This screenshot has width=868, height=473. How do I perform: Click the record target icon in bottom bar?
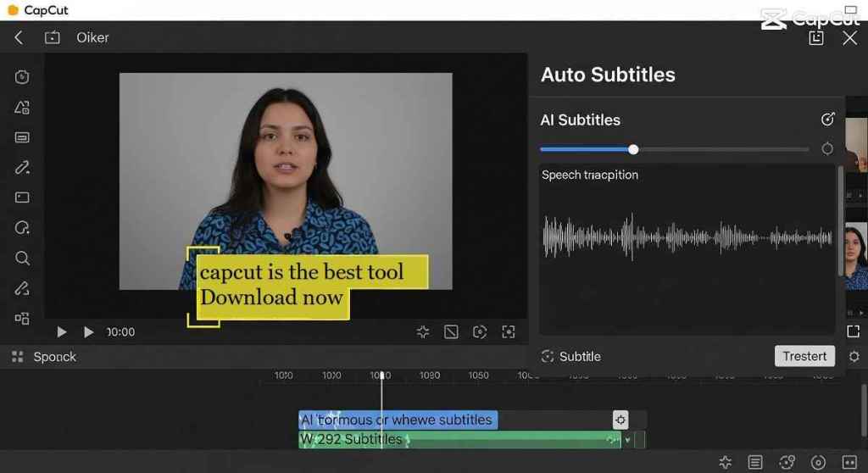click(x=818, y=462)
